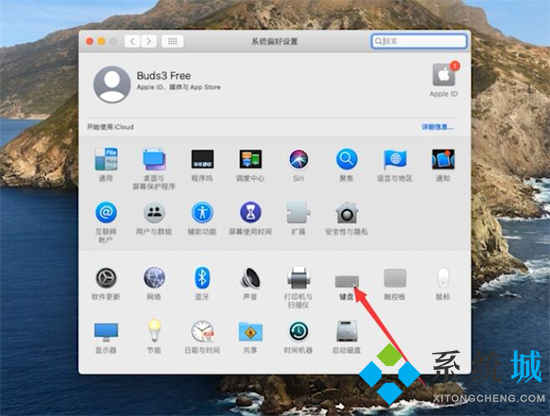
Task: Click the search field in the toolbar
Action: 419,41
